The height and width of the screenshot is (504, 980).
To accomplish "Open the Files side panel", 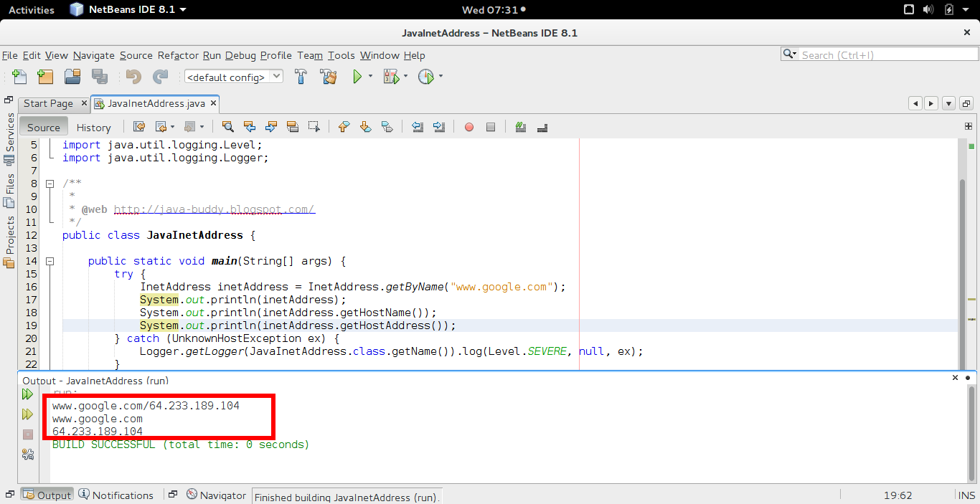I will [x=9, y=191].
